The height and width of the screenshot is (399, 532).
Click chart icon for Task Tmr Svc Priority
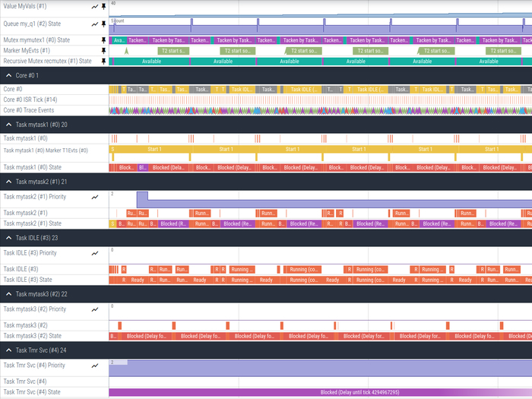click(95, 366)
